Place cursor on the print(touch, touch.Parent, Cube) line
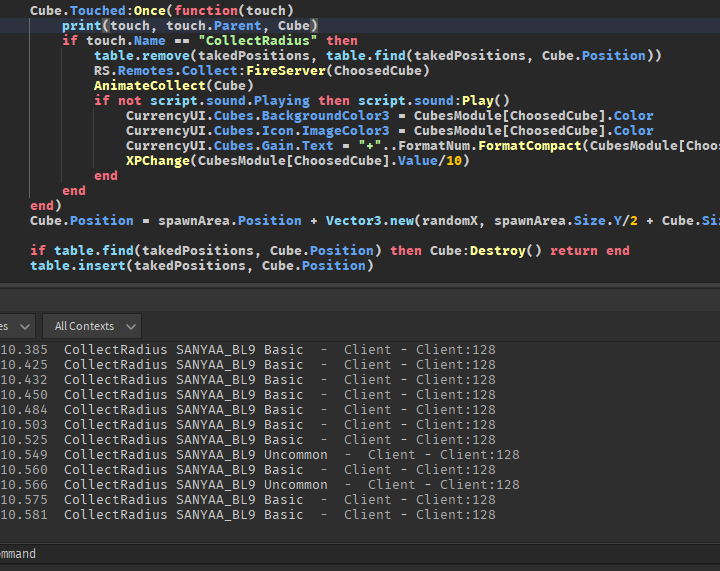 [x=190, y=25]
